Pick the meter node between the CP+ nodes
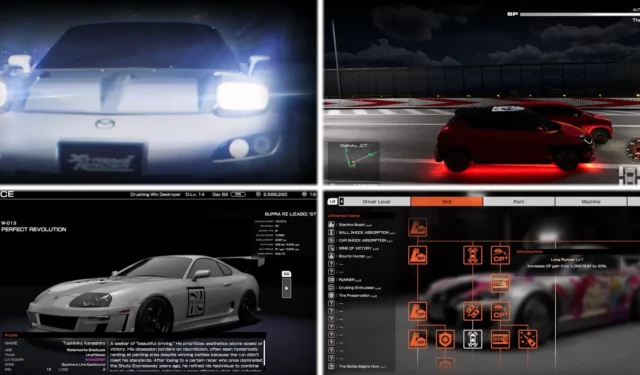 500,283
